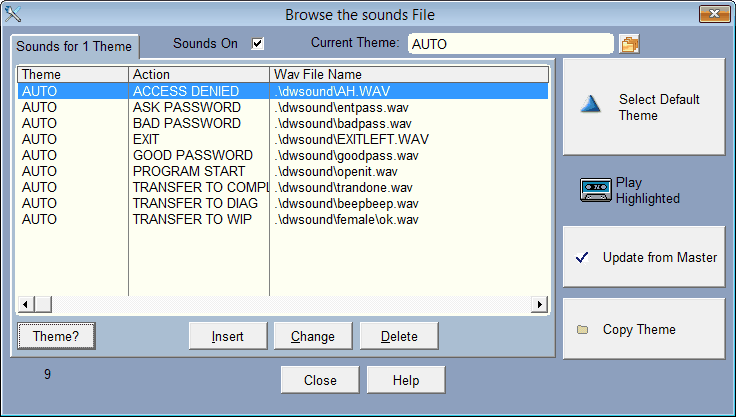This screenshot has height=417, width=736.
Task: Click the tools icon in the title bar
Action: tap(13, 14)
